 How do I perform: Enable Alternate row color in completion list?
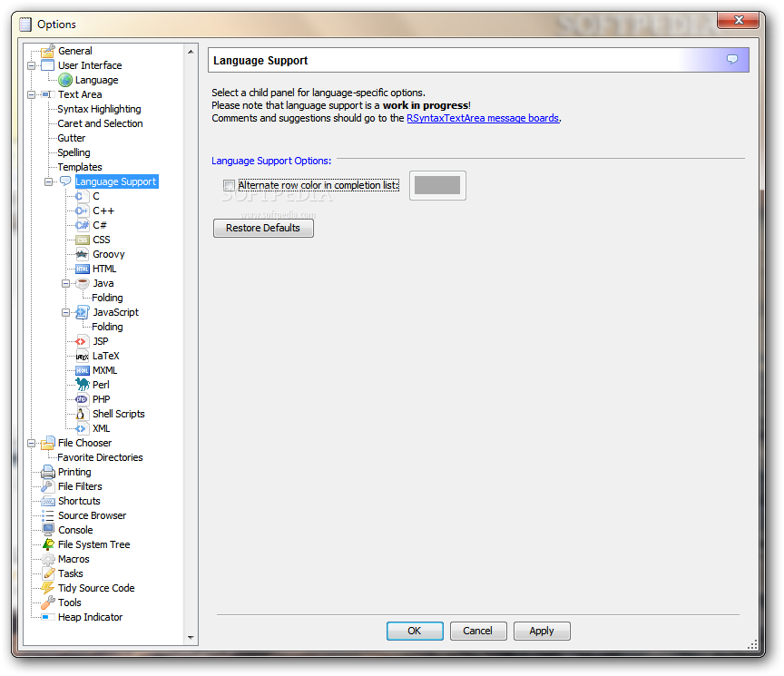tap(229, 185)
